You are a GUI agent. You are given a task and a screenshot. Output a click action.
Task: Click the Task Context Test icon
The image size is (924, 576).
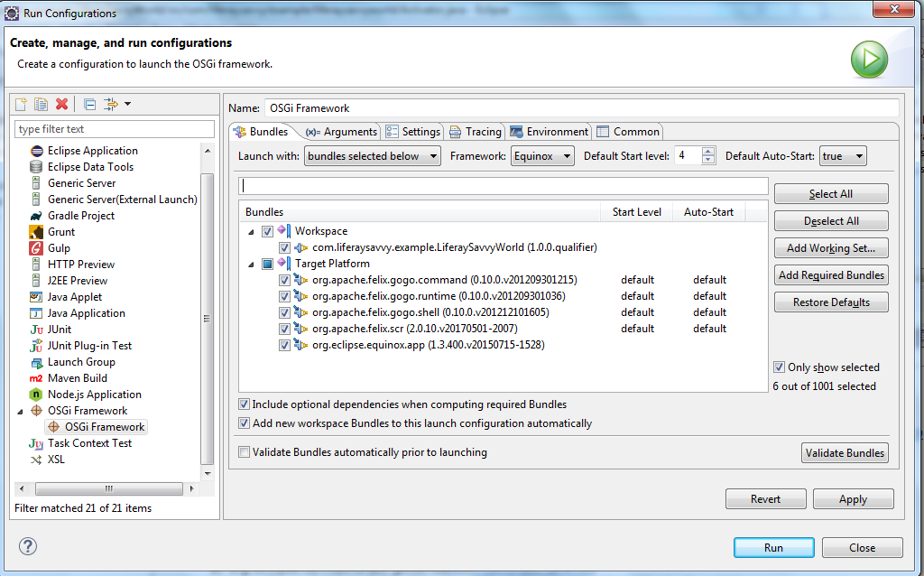36,443
